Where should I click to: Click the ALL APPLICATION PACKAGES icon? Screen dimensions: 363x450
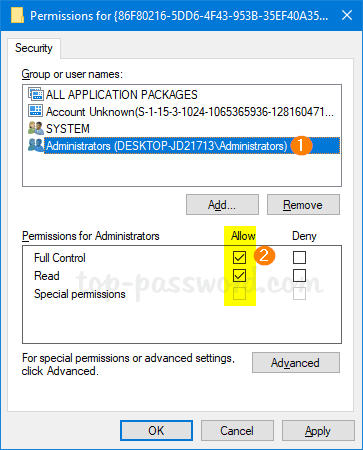[36, 94]
